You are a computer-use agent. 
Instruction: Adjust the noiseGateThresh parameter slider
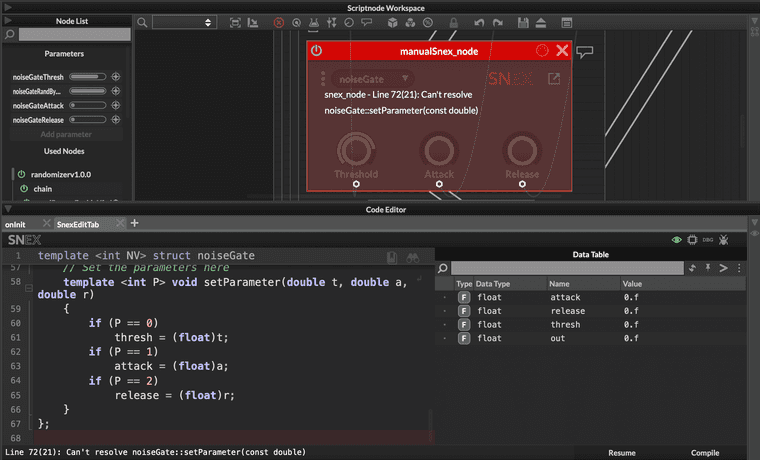click(88, 76)
